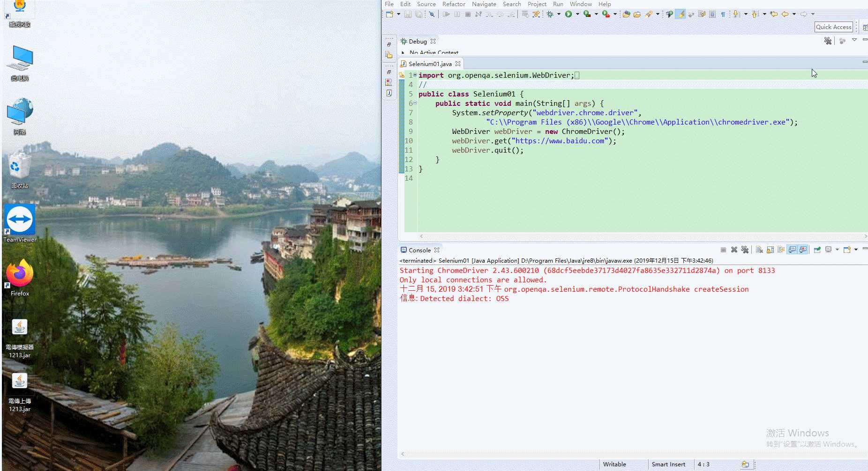Screen dimensions: 868x471
Task: Click the green Run button icon
Action: (569, 14)
